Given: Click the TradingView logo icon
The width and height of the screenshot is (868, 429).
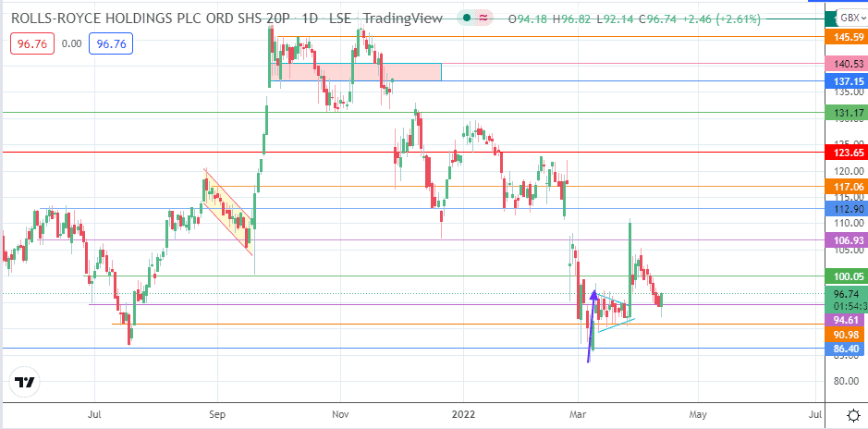Looking at the screenshot, I should coord(25,382).
